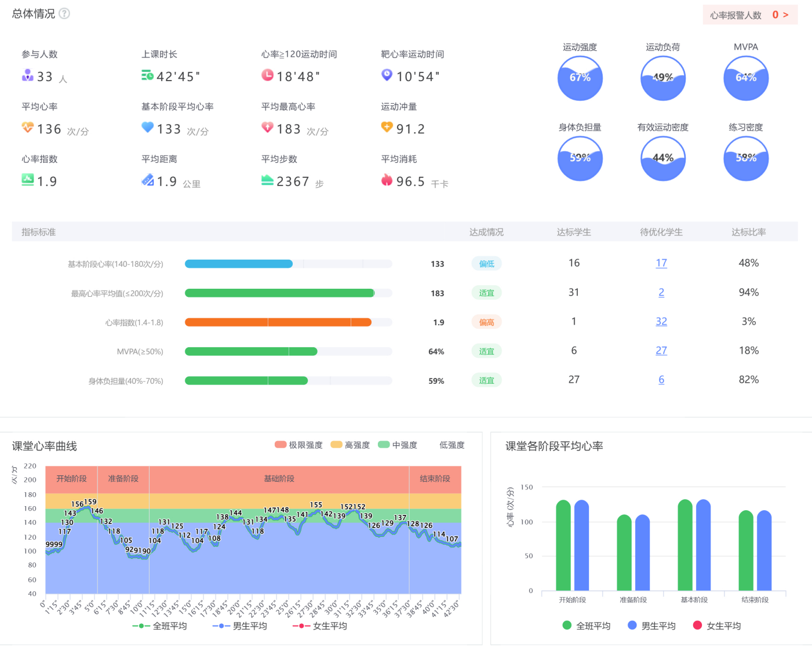This screenshot has width=812, height=647.
Task: Click the green 全班平均 bar for 开始阶段
Action: (x=563, y=546)
